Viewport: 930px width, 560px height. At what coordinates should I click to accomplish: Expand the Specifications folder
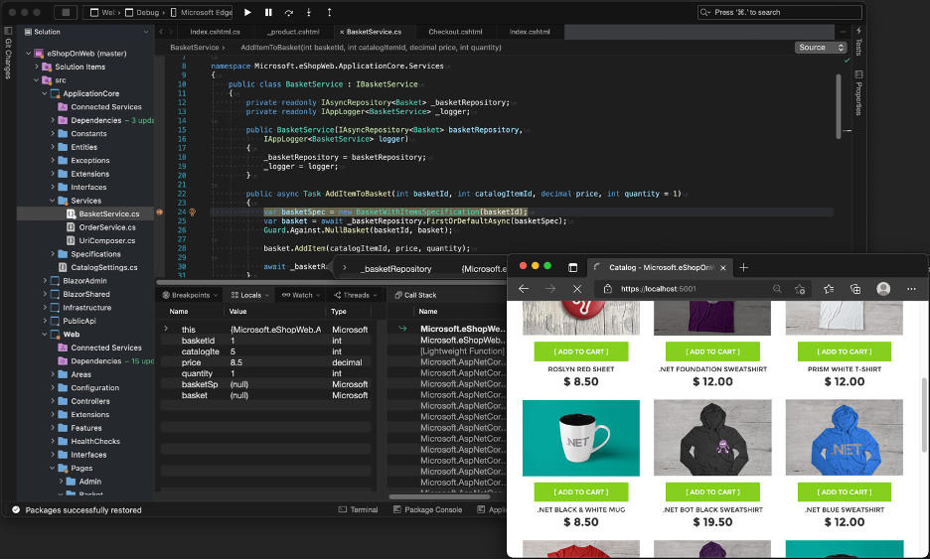[x=53, y=253]
